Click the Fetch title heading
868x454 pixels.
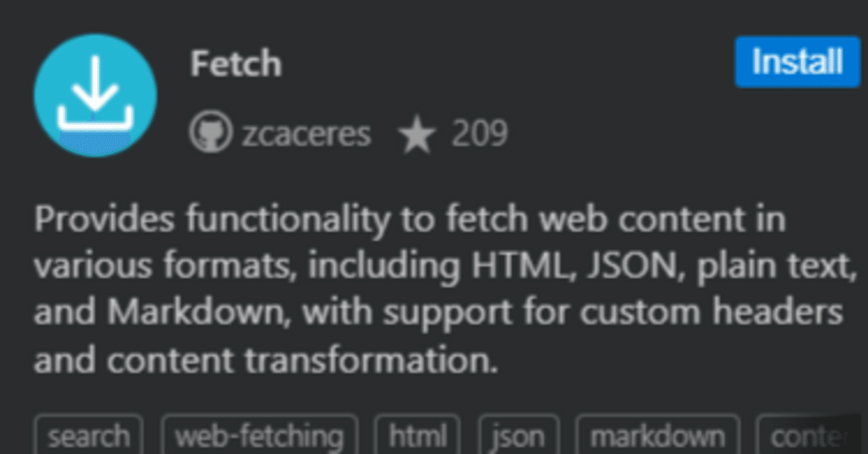(x=236, y=63)
